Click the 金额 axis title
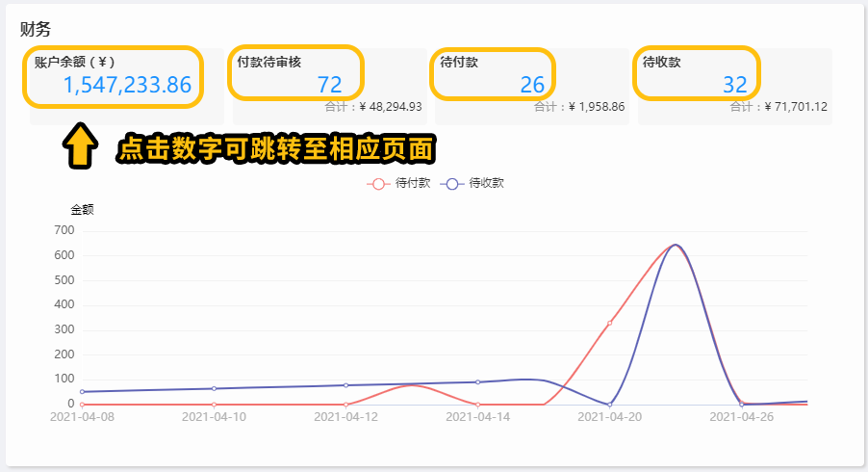 coord(82,209)
